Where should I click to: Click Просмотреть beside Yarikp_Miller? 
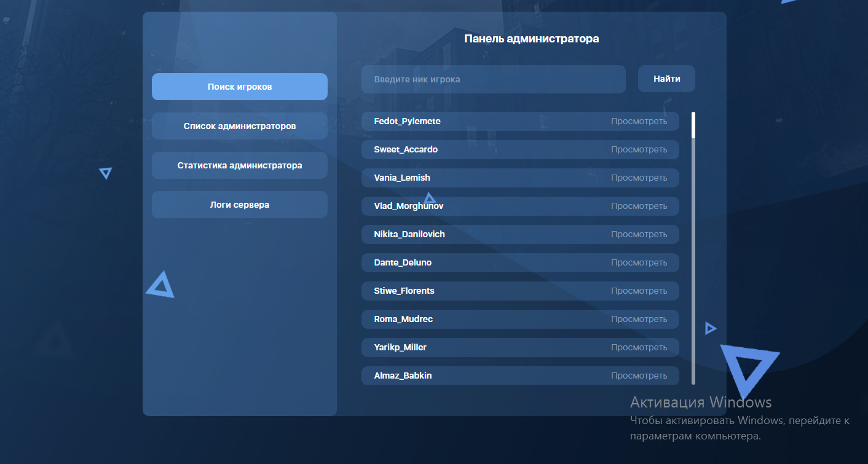[x=639, y=347]
